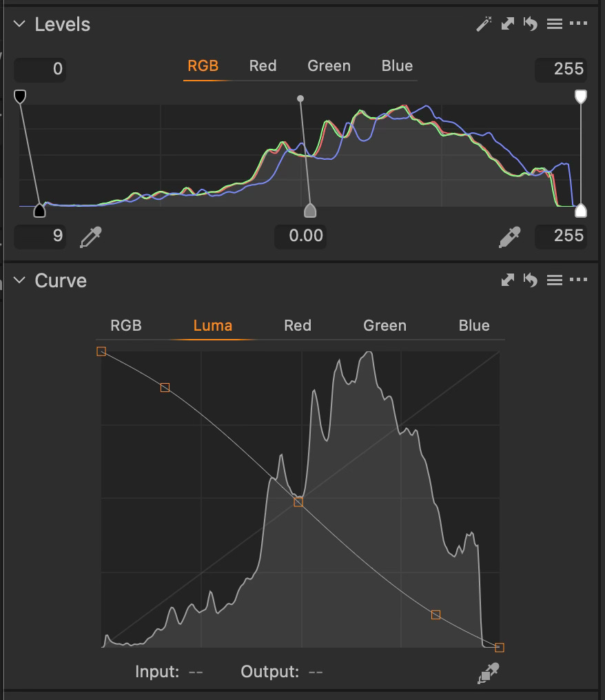Select the top-left curve control point
Screen dimensions: 605x700
pos(101,351)
